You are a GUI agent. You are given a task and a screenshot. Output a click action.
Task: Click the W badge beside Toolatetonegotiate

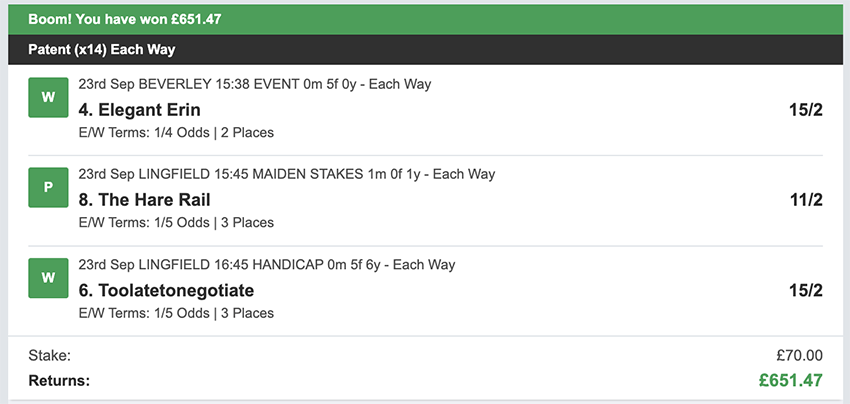click(x=47, y=278)
